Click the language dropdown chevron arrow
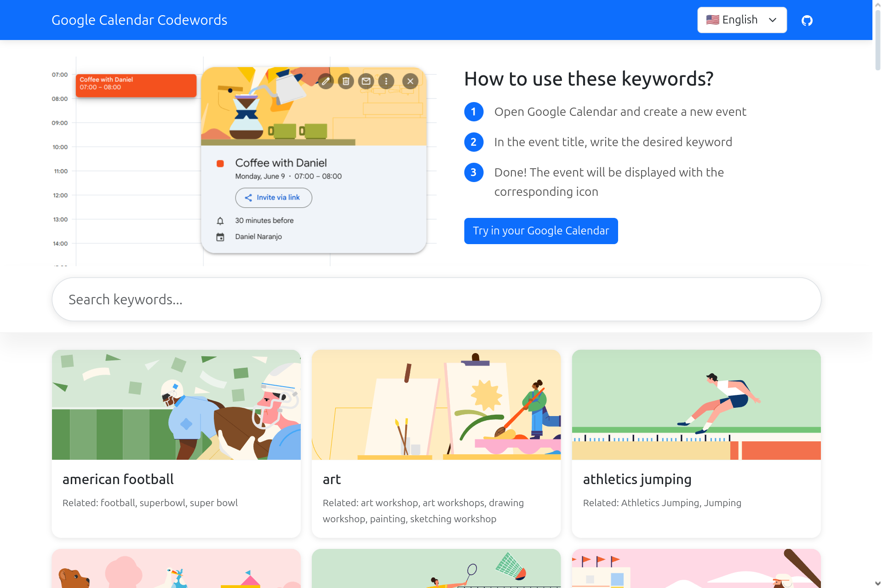 [x=773, y=20]
